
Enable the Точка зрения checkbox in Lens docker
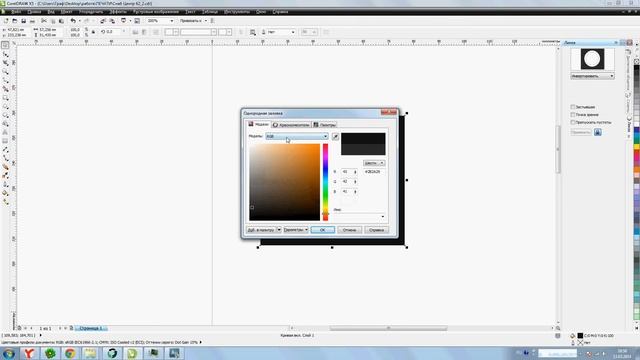(573, 115)
